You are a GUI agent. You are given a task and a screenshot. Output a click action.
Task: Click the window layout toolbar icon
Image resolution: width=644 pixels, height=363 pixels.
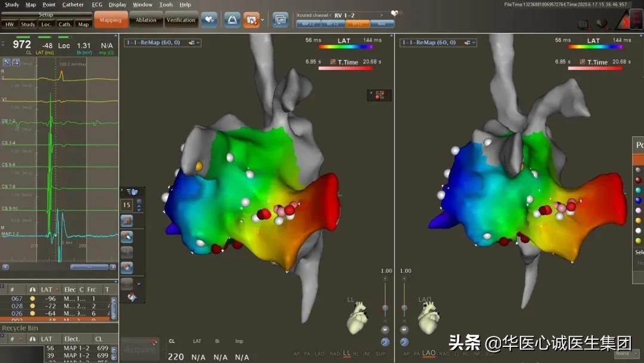[x=280, y=19]
